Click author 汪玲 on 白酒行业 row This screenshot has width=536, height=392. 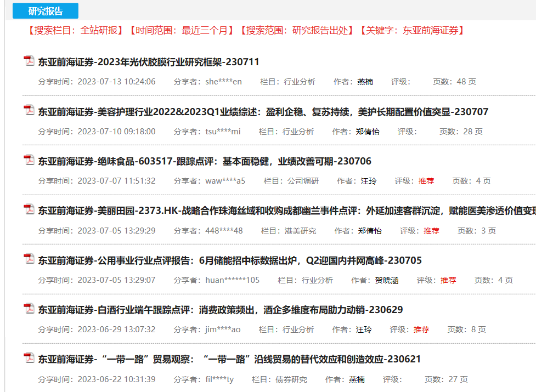364,330
